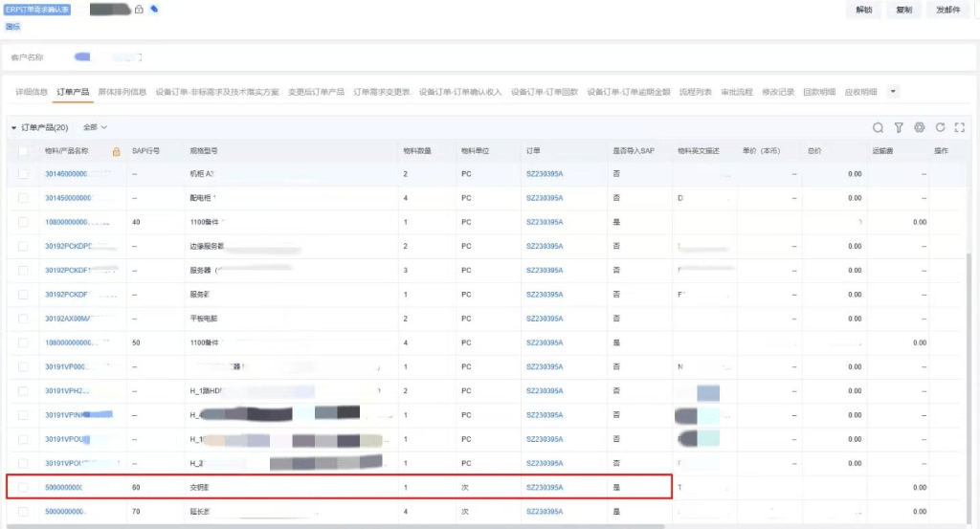Switch to the 详细信息 tab
The image size is (980, 529).
(x=32, y=92)
